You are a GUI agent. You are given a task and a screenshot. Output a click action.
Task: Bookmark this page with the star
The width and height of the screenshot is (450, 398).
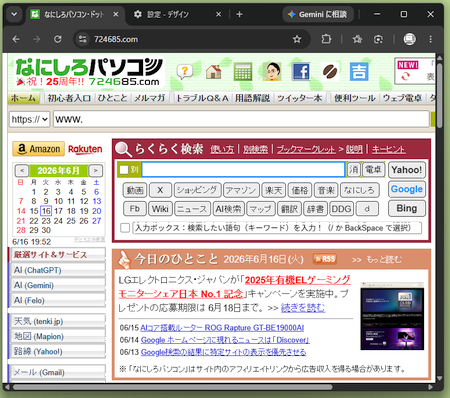[x=297, y=39]
